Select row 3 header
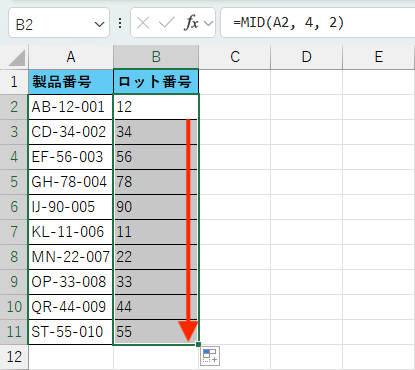 (14, 132)
